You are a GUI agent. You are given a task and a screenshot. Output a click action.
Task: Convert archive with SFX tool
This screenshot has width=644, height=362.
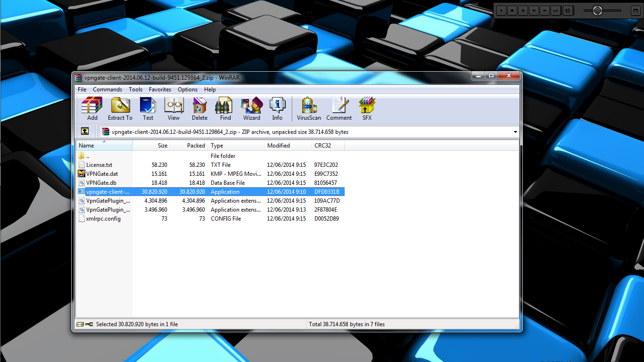tap(367, 109)
